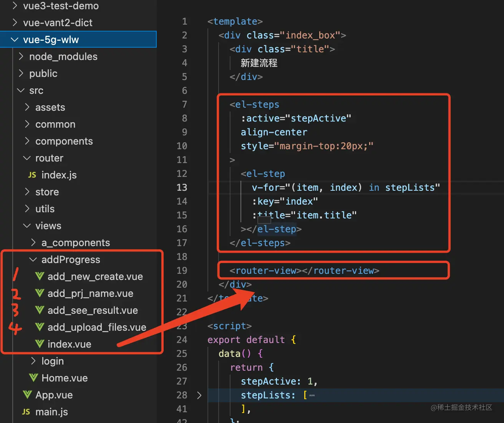
Task: Click the Vue icon beside add_new_create.vue
Action: pyautogui.click(x=40, y=276)
